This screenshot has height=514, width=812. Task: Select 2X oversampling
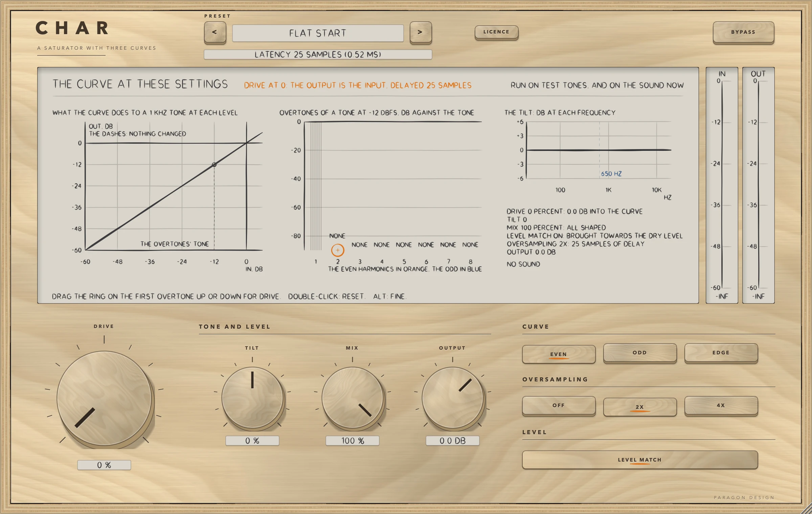pos(640,407)
